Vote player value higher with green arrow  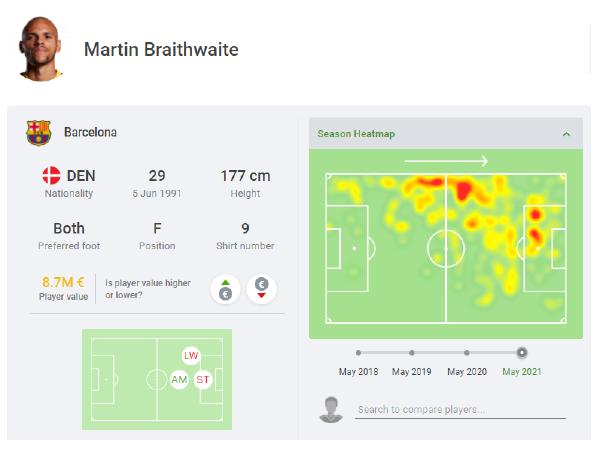(x=225, y=289)
